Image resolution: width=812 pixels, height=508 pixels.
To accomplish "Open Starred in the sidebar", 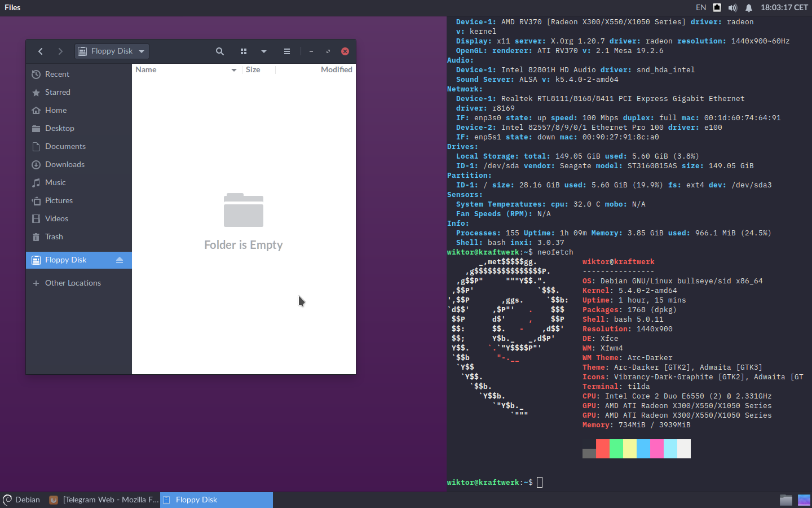I will pos(78,92).
